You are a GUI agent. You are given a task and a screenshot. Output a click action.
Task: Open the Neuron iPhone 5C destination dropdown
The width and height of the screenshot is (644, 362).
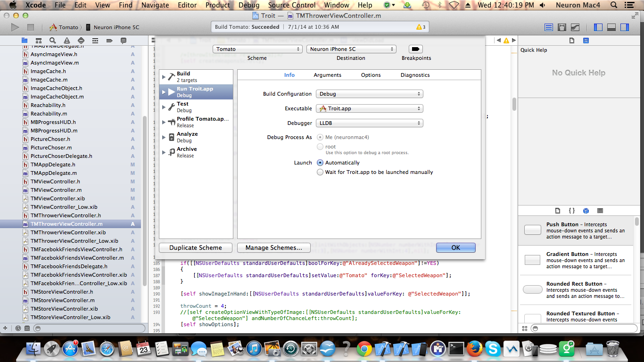pos(351,49)
